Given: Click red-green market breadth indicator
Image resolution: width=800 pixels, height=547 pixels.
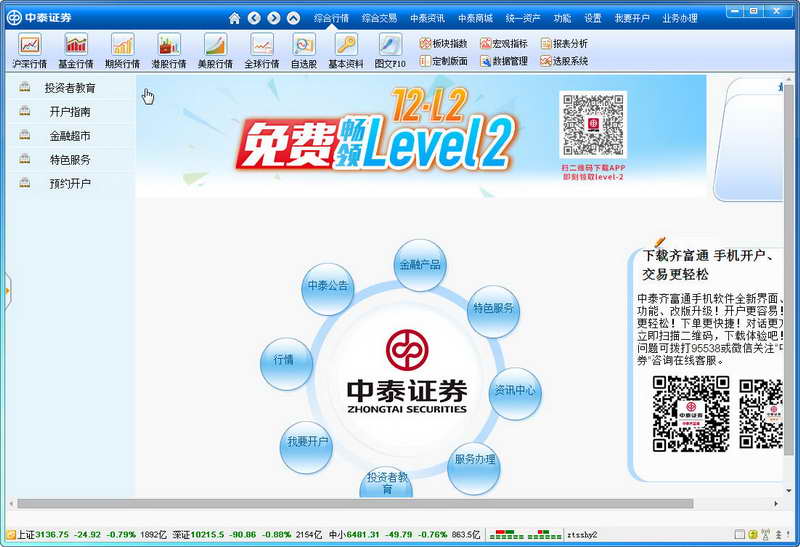Looking at the screenshot, I should tap(526, 535).
